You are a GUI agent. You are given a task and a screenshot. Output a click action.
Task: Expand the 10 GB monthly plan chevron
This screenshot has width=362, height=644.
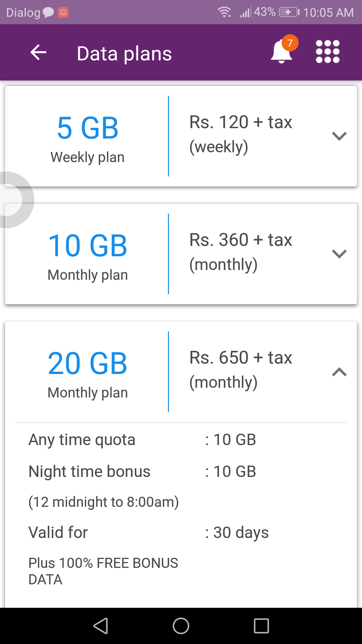click(339, 254)
